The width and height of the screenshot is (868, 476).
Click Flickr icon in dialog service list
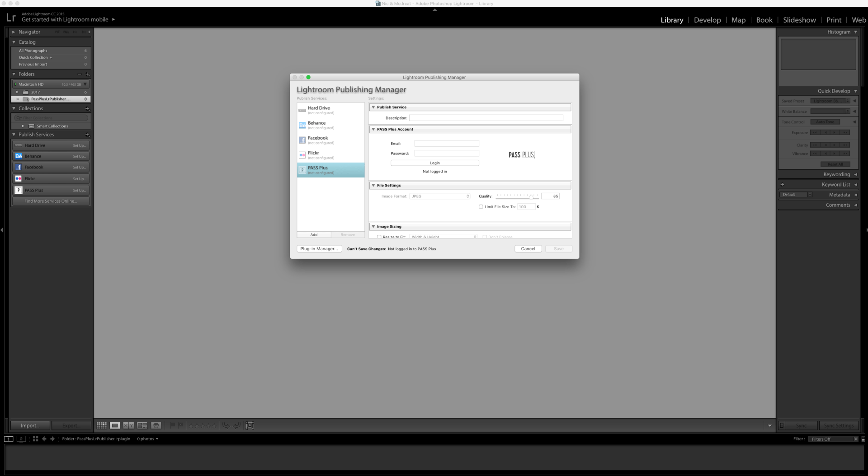pyautogui.click(x=302, y=155)
